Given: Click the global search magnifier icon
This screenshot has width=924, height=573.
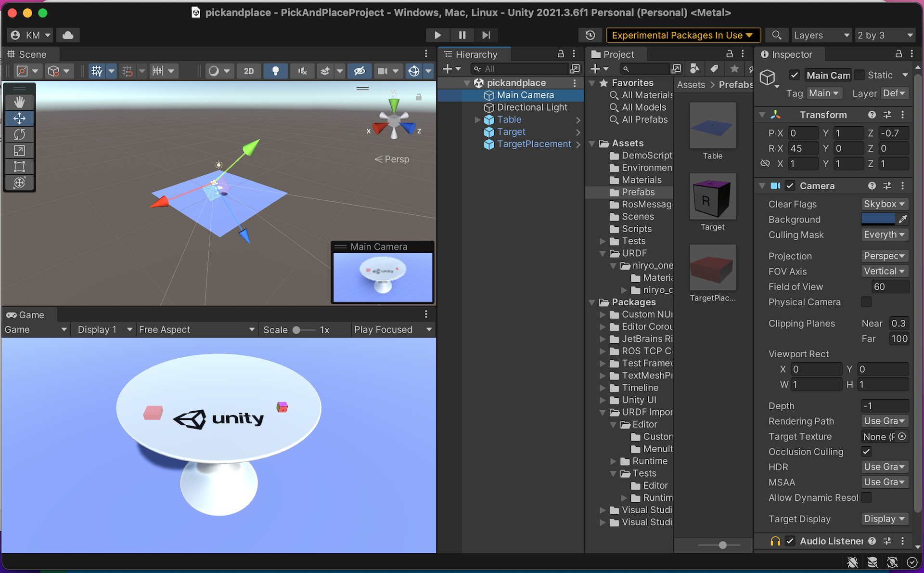Looking at the screenshot, I should point(776,35).
